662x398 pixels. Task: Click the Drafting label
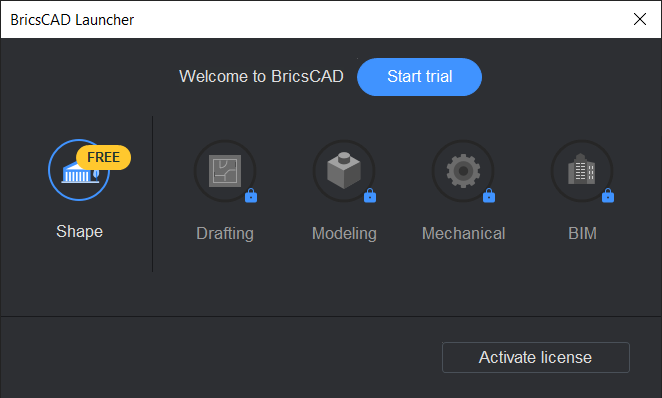225,233
